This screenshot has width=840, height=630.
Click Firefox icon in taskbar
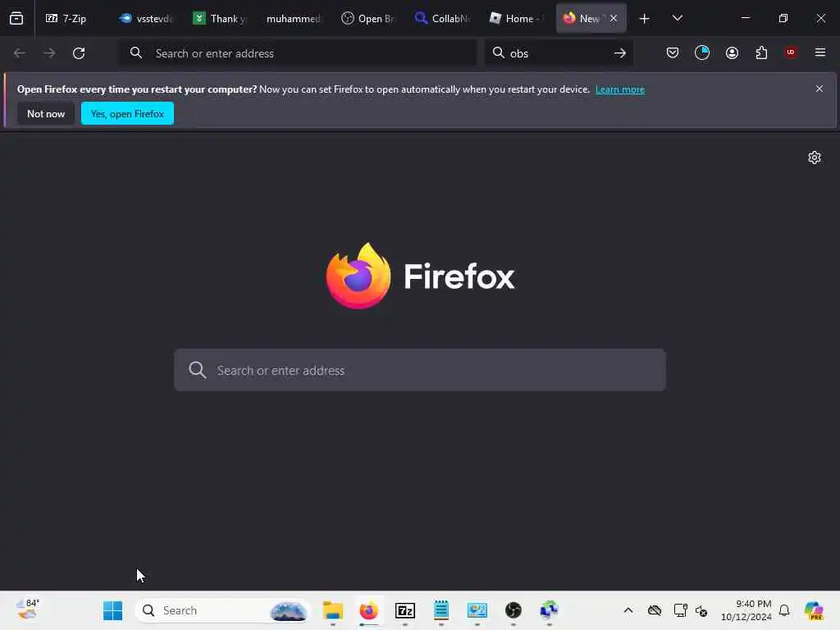pyautogui.click(x=368, y=610)
